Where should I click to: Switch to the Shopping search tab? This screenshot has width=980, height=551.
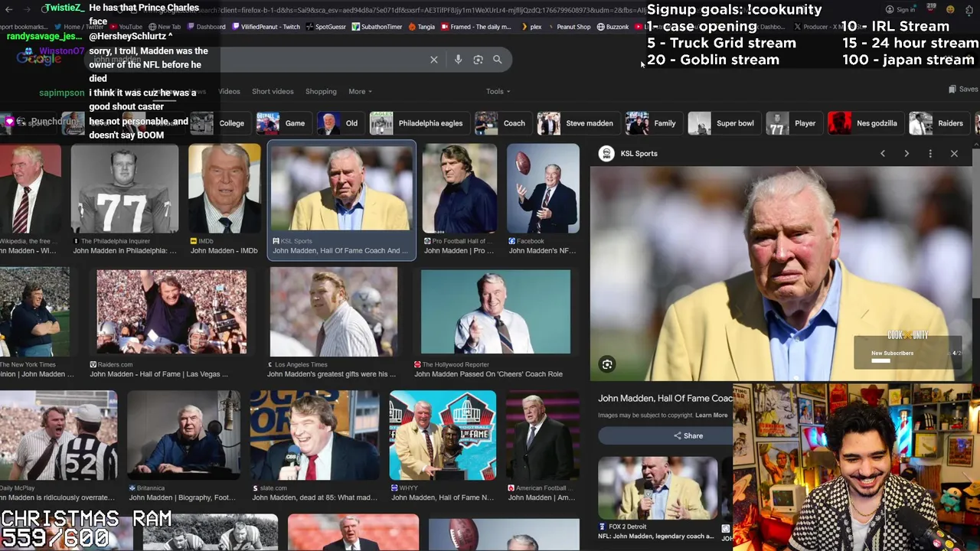[321, 92]
